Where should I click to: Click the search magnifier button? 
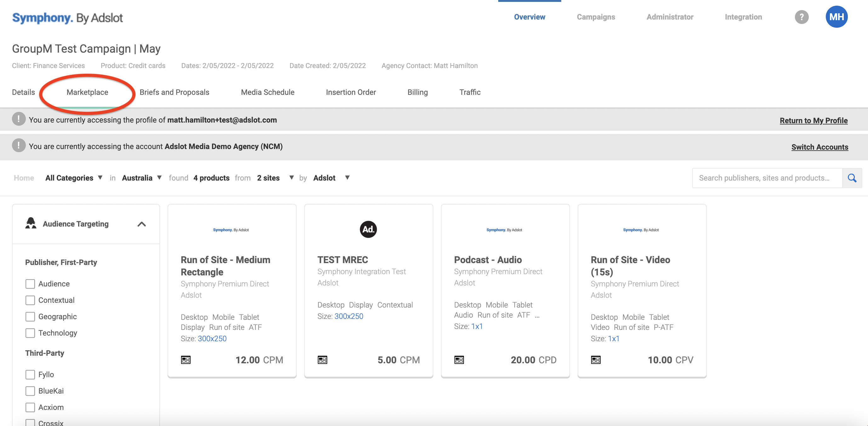(852, 178)
